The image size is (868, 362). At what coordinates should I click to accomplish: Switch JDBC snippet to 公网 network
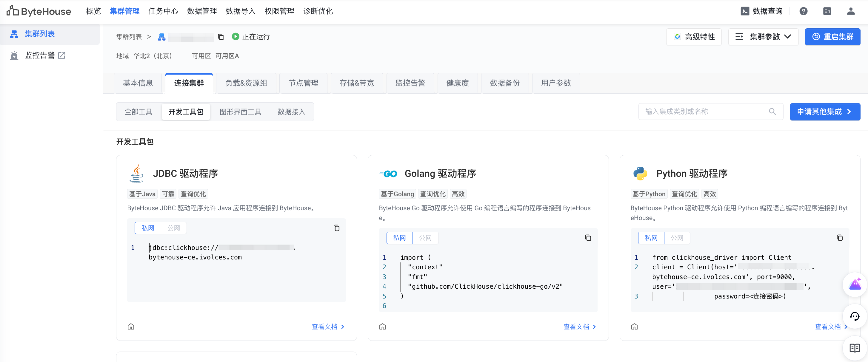173,228
